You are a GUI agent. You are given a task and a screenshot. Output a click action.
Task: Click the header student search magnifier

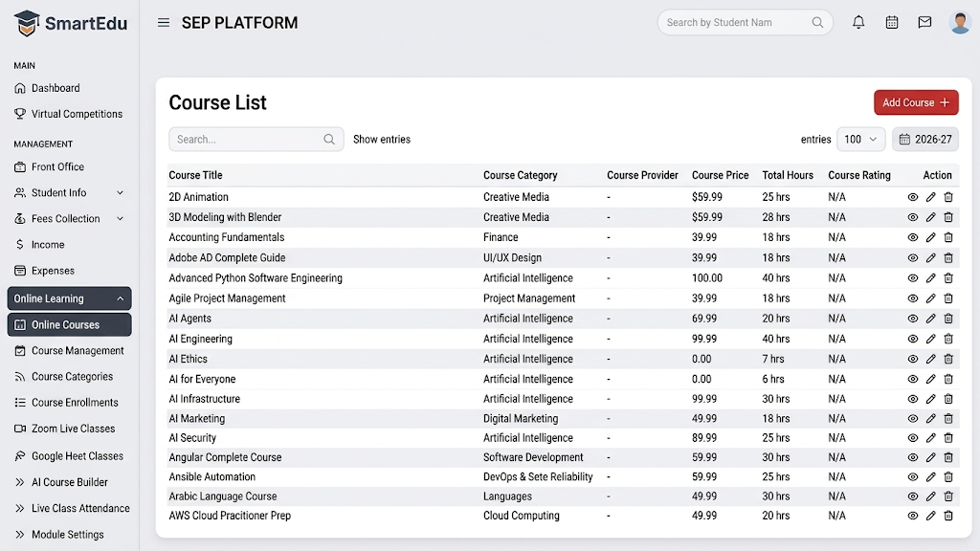[817, 23]
